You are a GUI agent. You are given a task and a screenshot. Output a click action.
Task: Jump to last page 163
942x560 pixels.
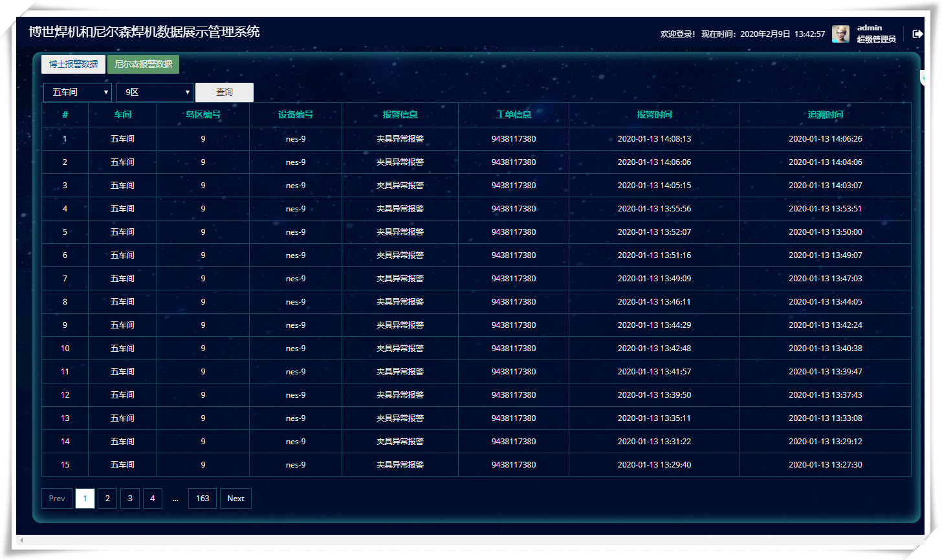coord(203,499)
